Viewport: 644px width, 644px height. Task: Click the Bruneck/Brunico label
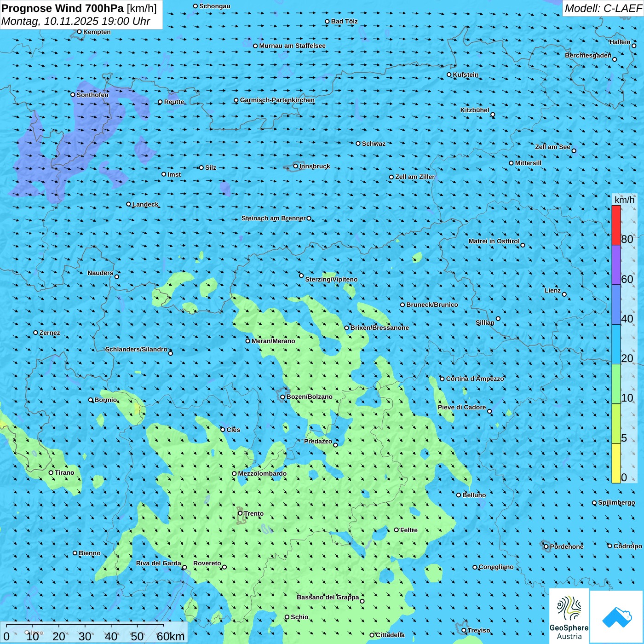[x=432, y=305]
